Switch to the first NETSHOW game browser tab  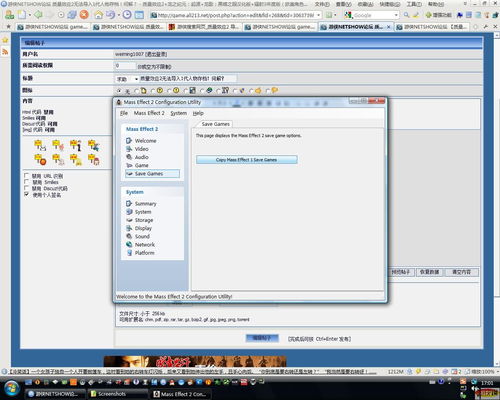coord(53,27)
